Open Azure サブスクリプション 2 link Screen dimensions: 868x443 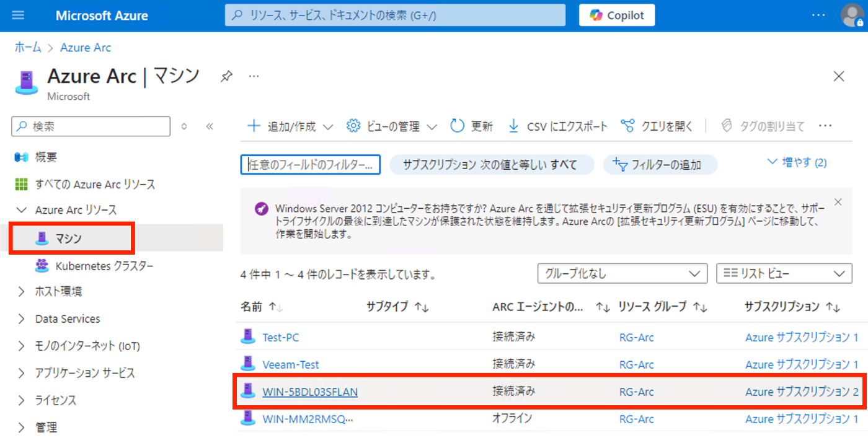(x=802, y=392)
